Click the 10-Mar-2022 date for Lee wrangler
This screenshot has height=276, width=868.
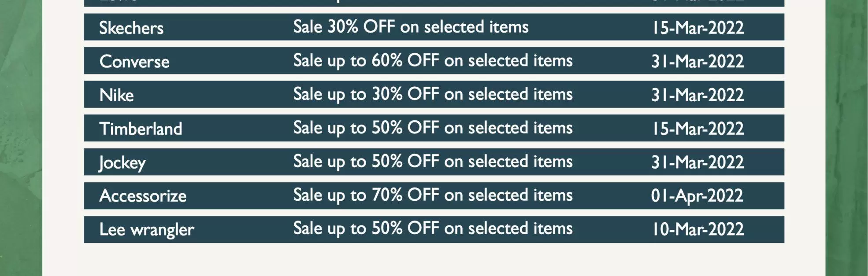pos(698,229)
